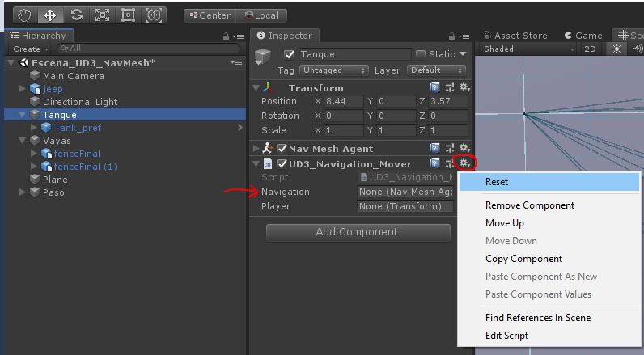Select the Move tool
This screenshot has width=644, height=355.
[x=50, y=15]
